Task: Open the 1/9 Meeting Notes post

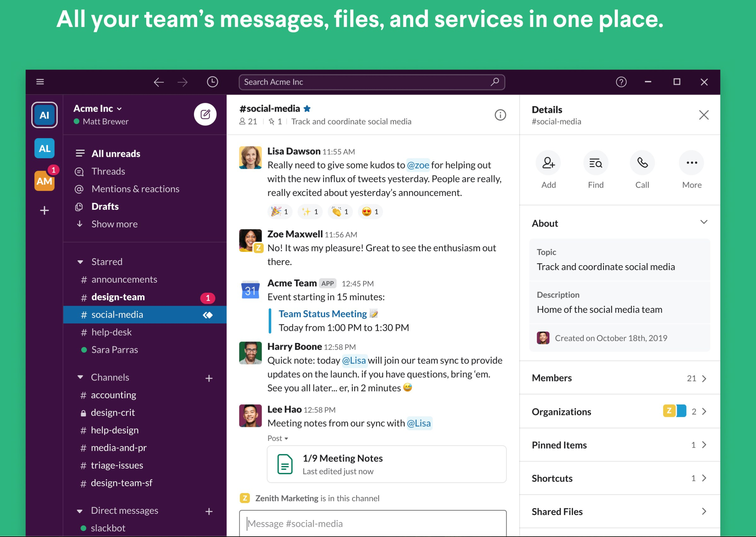Action: pyautogui.click(x=386, y=464)
